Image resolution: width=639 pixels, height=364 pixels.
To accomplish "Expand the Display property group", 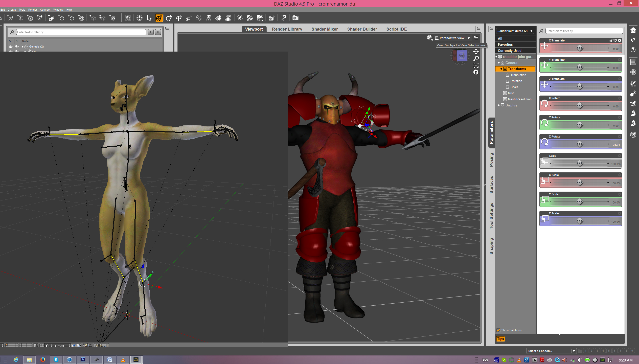I will coord(499,105).
